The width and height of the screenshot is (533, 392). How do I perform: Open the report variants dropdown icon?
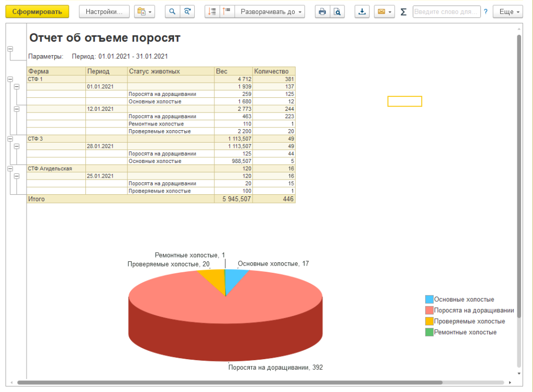click(144, 12)
